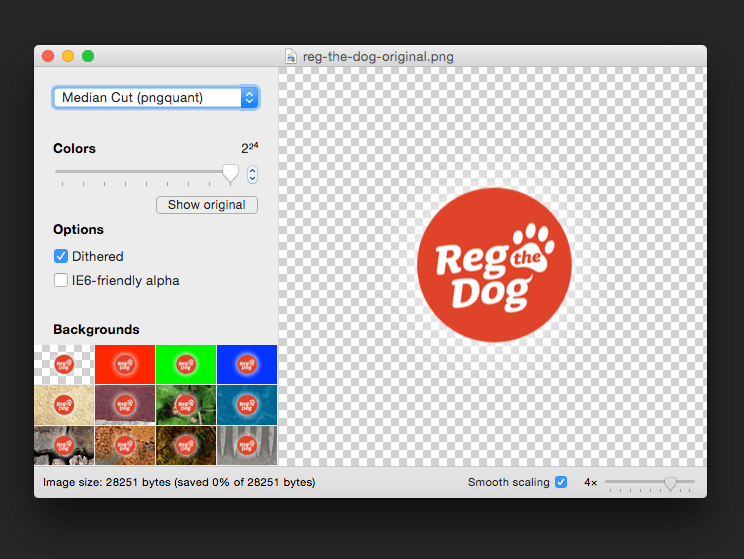Click the Colors stepper down arrow
This screenshot has width=744, height=559.
252,179
